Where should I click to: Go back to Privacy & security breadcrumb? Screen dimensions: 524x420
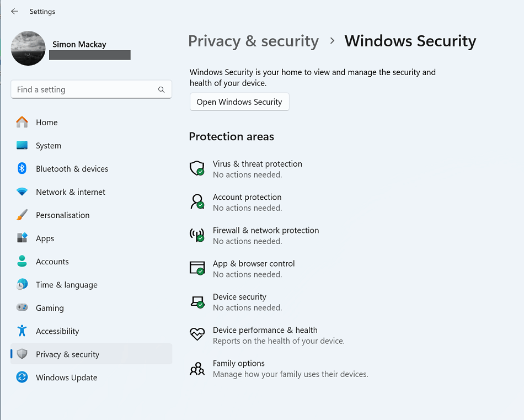click(253, 41)
